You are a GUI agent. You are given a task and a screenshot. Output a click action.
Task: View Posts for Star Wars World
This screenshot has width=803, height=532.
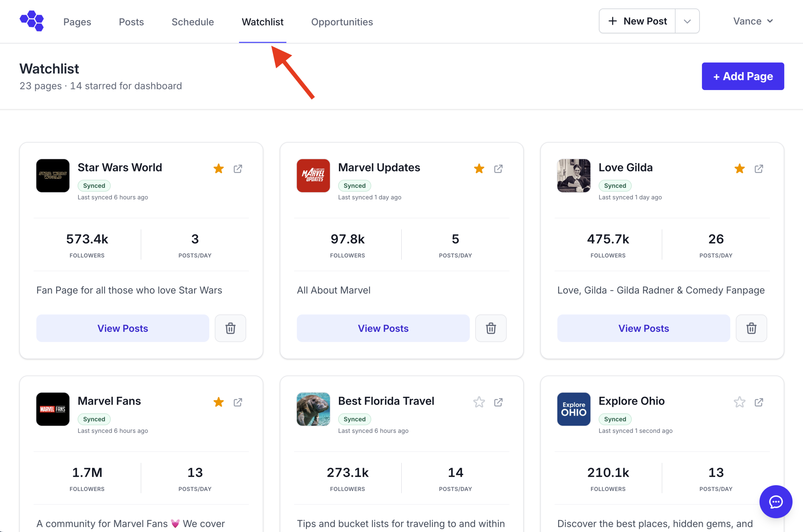123,328
